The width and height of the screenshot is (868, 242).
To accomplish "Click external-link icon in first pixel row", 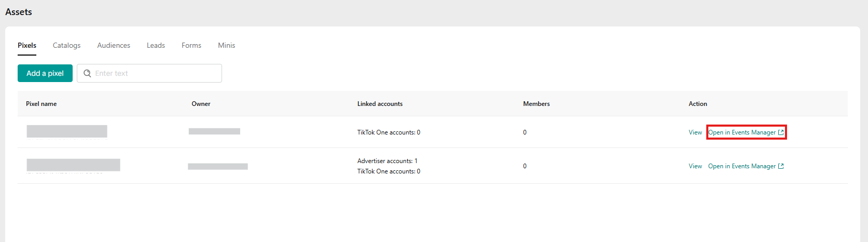I will (x=781, y=132).
